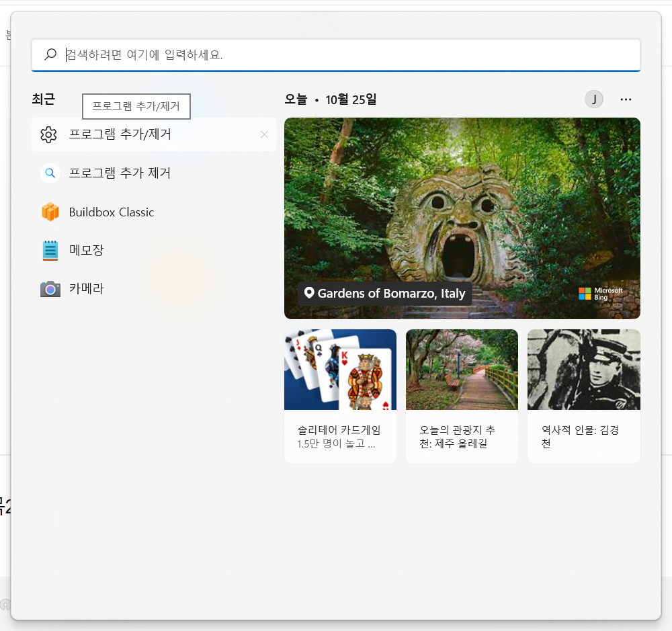672x631 pixels.
Task: Click the search magnifier inside the search bar
Action: [50, 54]
